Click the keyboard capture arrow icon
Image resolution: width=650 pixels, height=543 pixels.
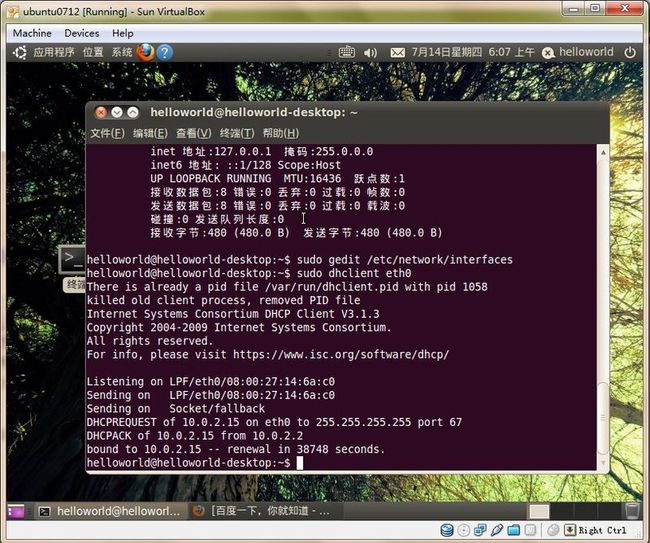(x=570, y=530)
